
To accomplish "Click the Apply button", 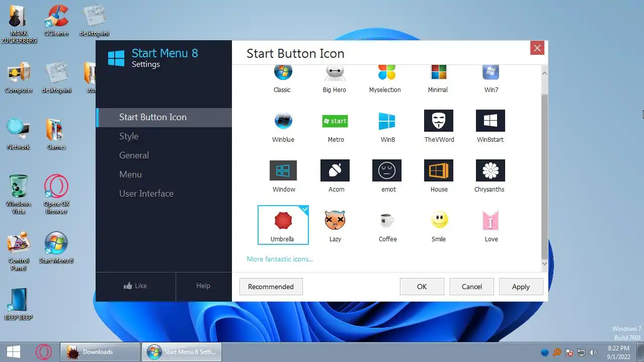I will [521, 287].
